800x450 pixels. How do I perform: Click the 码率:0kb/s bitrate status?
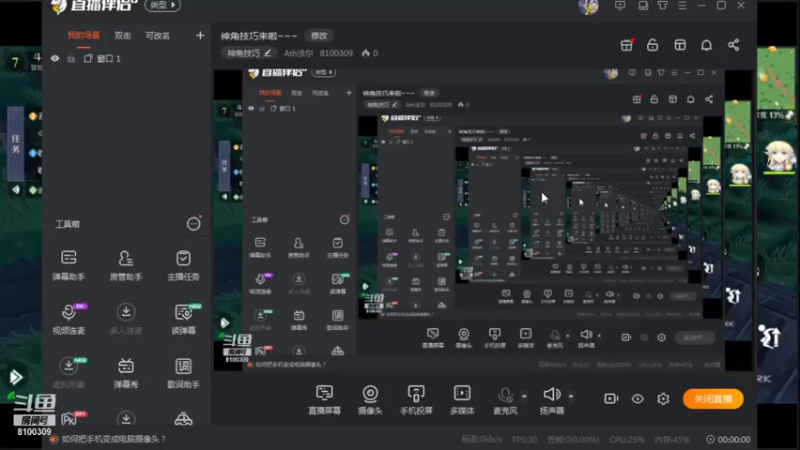pyautogui.click(x=482, y=439)
